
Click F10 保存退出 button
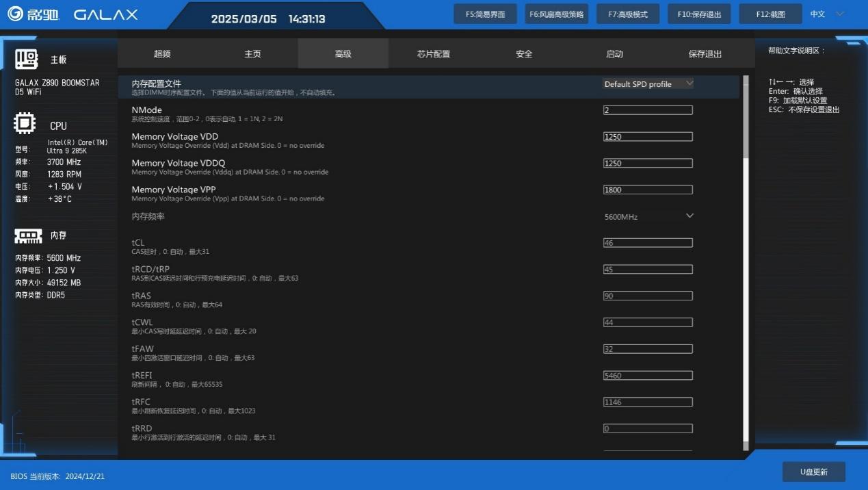pos(699,14)
